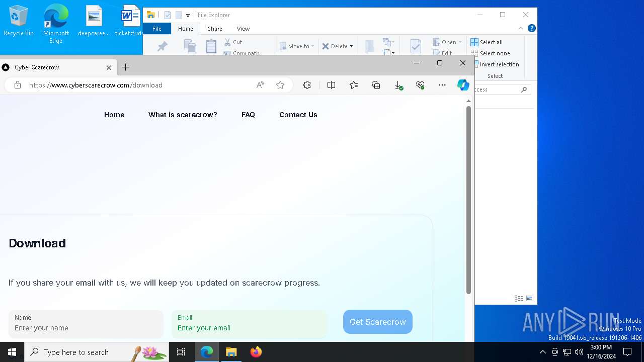Open the Open dropdown in File Explorer ribbon
644x362 pixels.
447,42
